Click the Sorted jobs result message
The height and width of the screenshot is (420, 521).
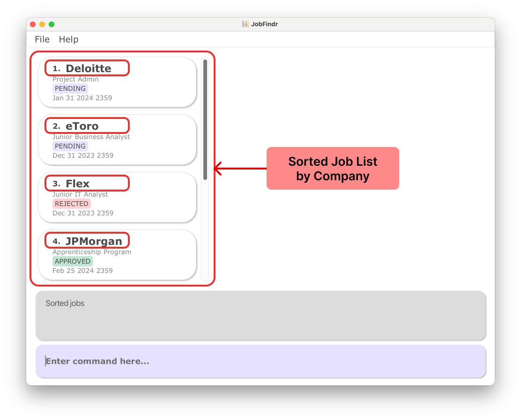(65, 303)
